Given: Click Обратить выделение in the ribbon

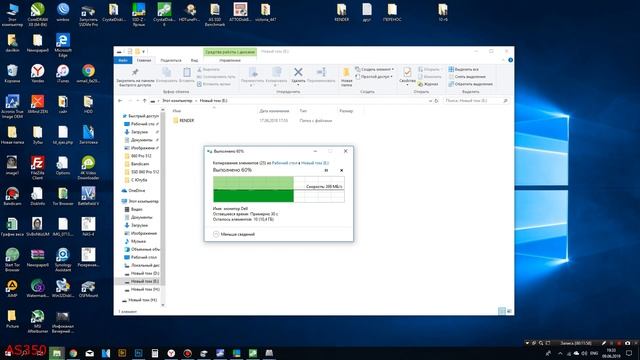Looking at the screenshot, I should (x=470, y=84).
